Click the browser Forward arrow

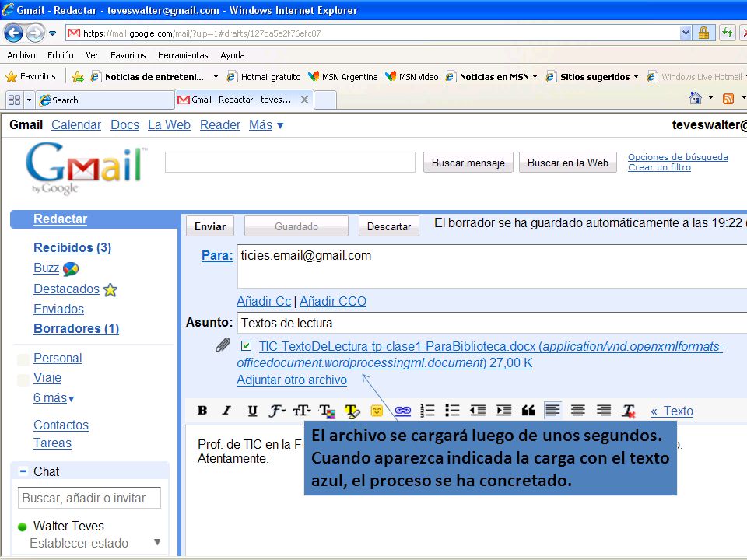[35, 33]
